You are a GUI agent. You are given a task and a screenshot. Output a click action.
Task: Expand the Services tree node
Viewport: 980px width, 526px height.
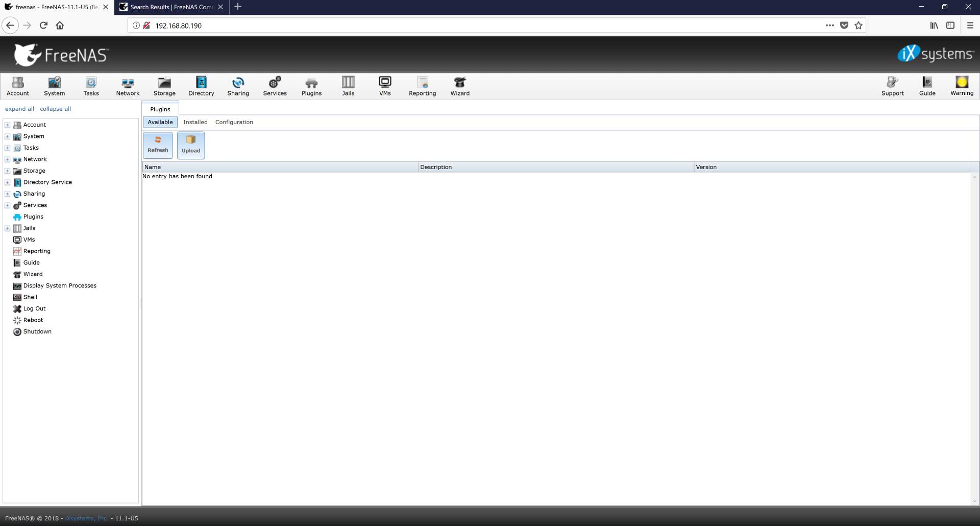point(8,205)
